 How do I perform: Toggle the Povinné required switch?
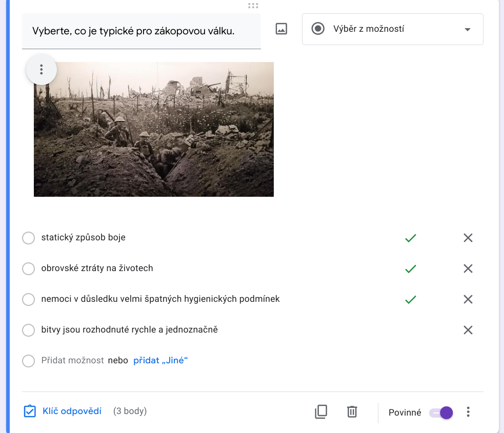click(x=441, y=413)
